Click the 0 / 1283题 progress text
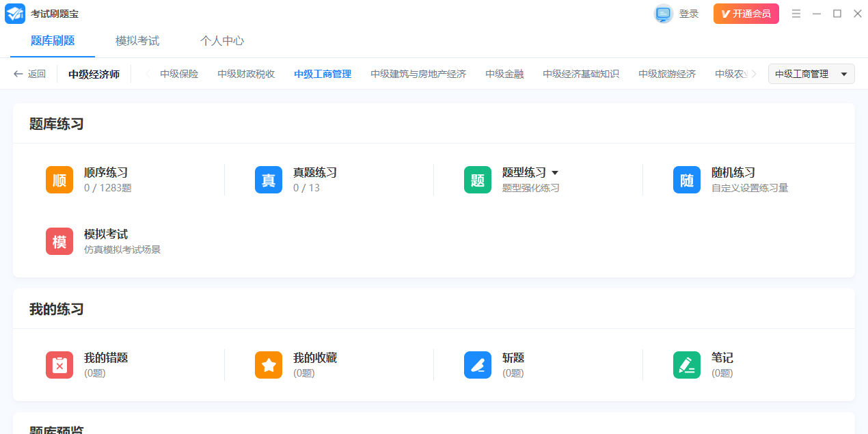This screenshot has height=434, width=868. 108,188
